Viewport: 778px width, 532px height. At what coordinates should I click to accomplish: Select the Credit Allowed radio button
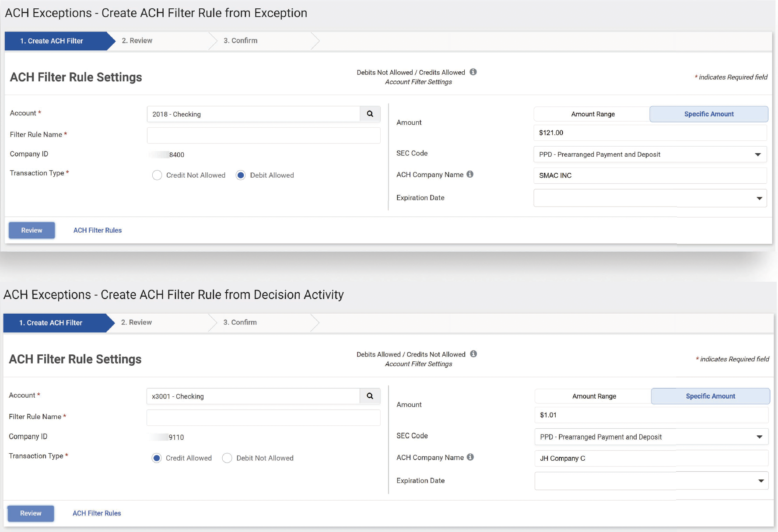pos(157,458)
